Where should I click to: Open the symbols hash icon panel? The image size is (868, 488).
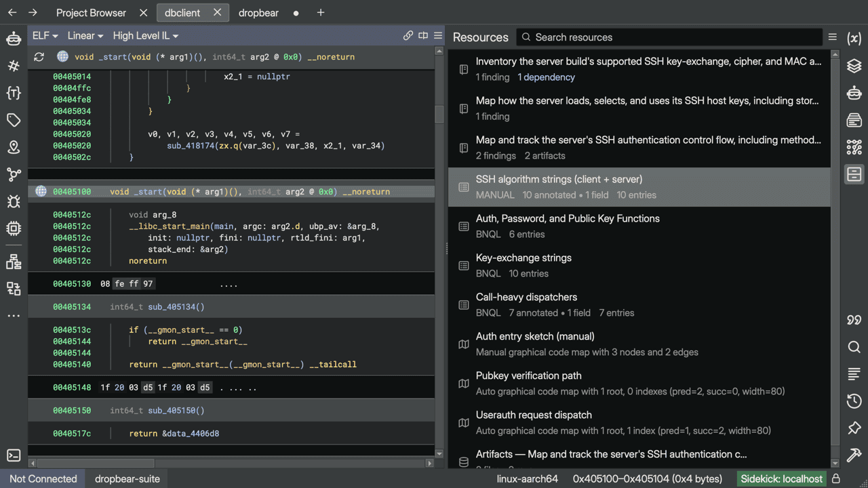14,66
